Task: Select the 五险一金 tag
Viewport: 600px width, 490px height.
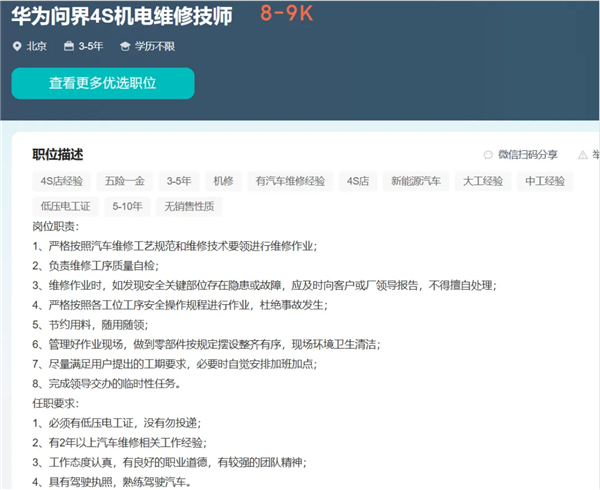Action: (x=125, y=181)
